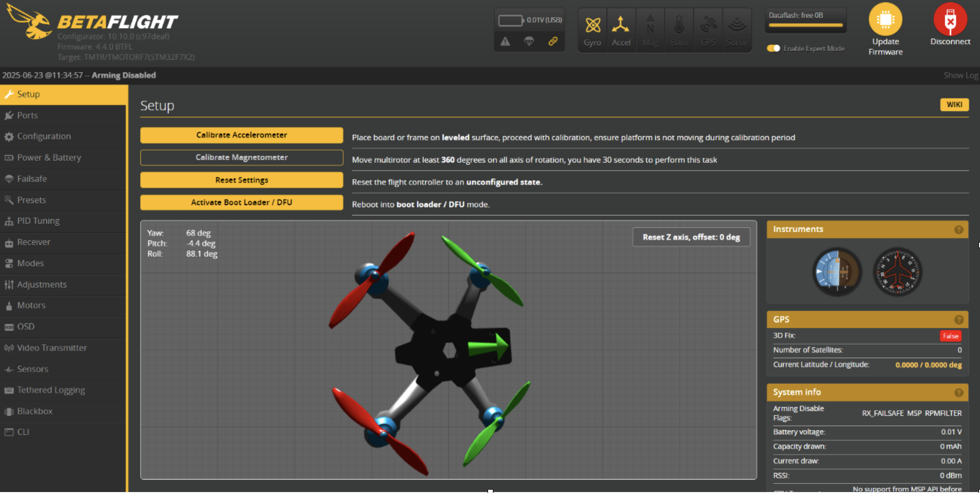This screenshot has width=980, height=493.
Task: Open the Blackbox tab
Action: tap(63, 411)
